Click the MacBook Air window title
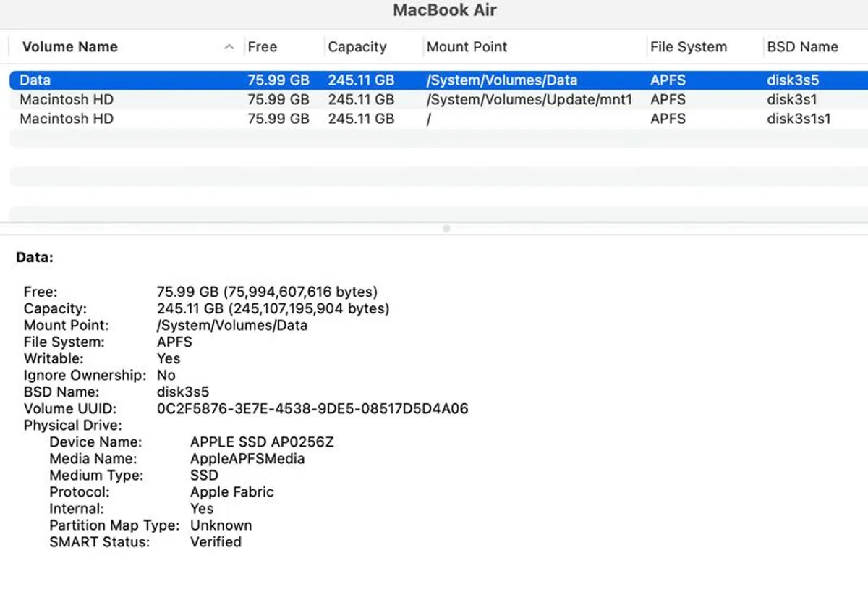 point(445,10)
